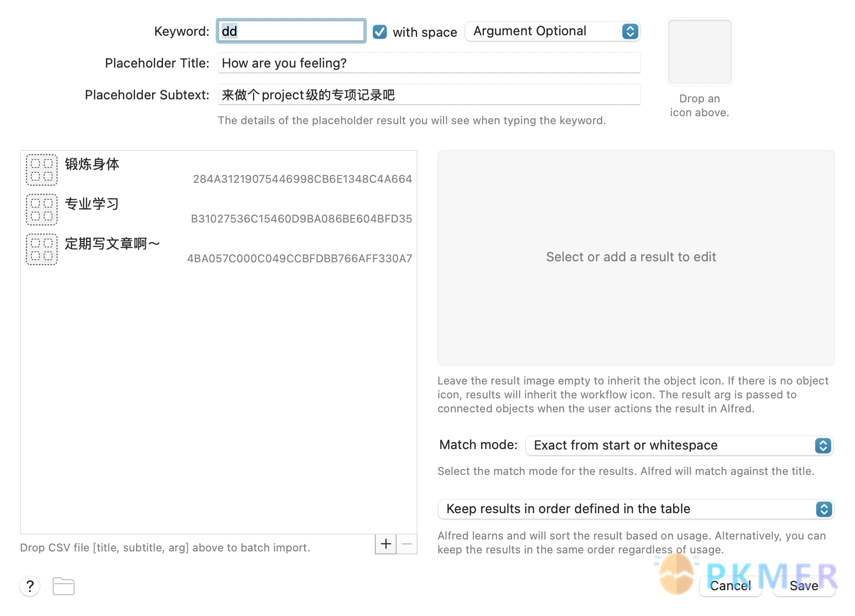Click the Placeholder Title field

click(x=429, y=63)
